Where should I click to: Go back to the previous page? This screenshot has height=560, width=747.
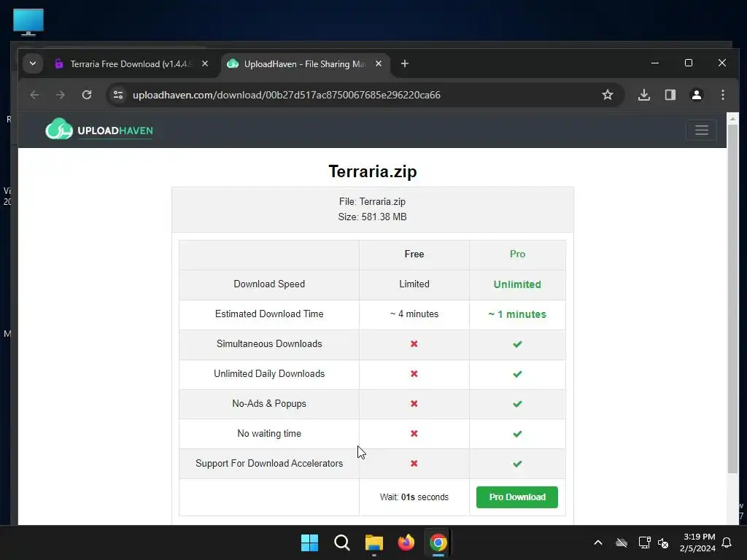tap(34, 95)
